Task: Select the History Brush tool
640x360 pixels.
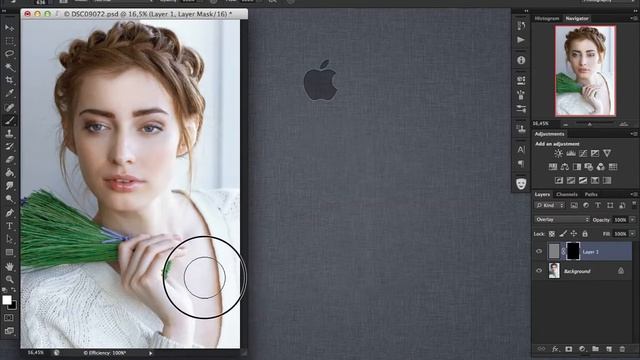Action: tap(9, 147)
